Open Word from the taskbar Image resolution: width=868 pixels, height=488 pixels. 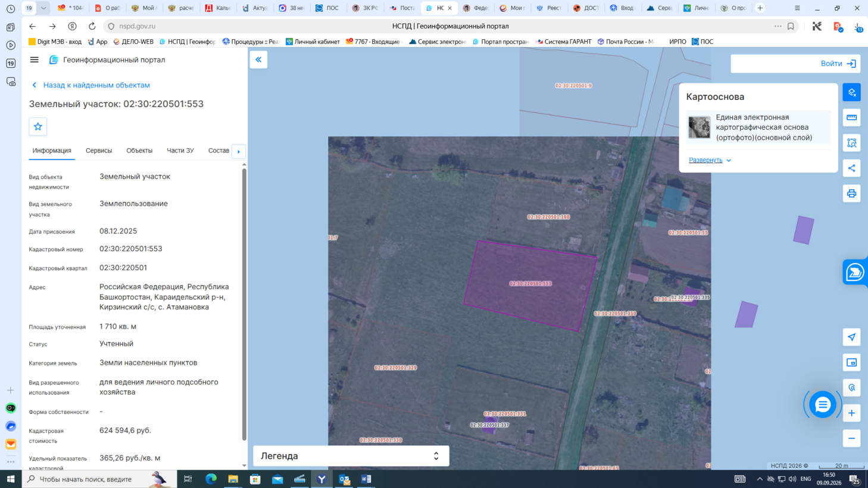click(366, 479)
